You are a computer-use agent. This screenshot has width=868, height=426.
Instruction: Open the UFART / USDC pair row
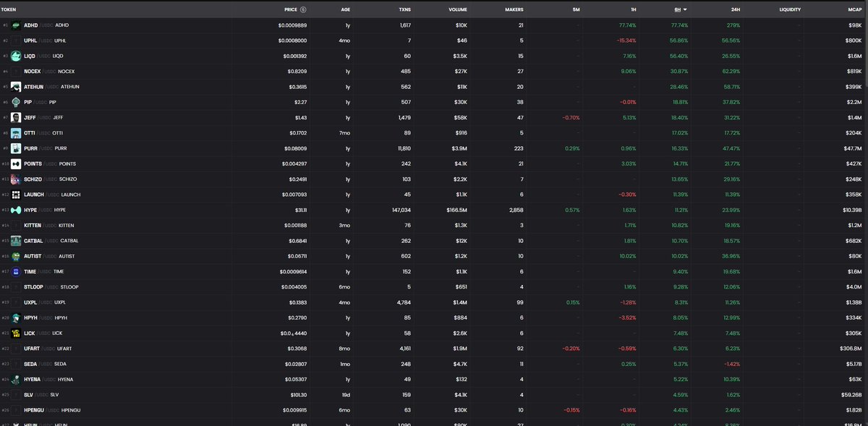[x=434, y=349]
